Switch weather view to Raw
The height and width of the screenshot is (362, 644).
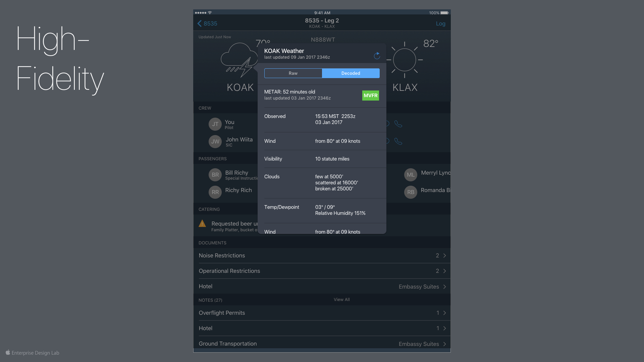tap(293, 73)
